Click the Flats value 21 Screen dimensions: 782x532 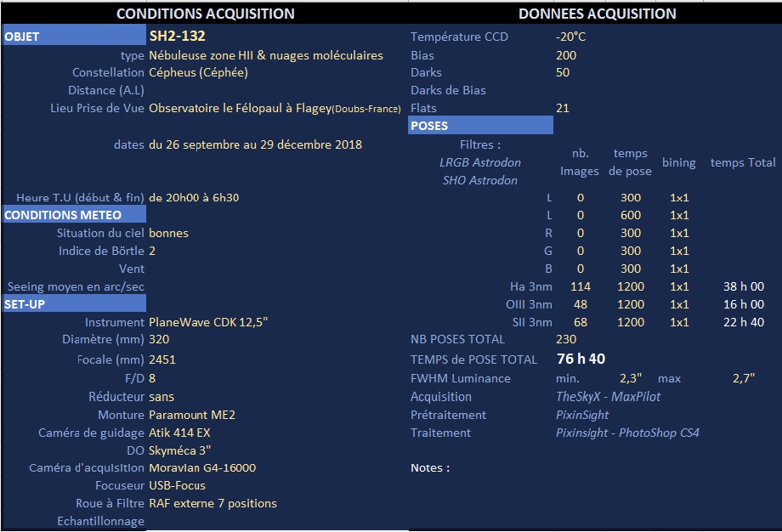(563, 108)
